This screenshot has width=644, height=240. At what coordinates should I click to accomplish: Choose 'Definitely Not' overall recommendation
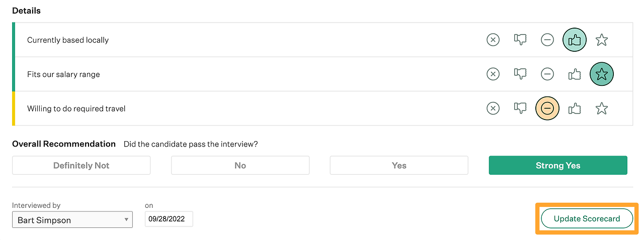tap(81, 165)
